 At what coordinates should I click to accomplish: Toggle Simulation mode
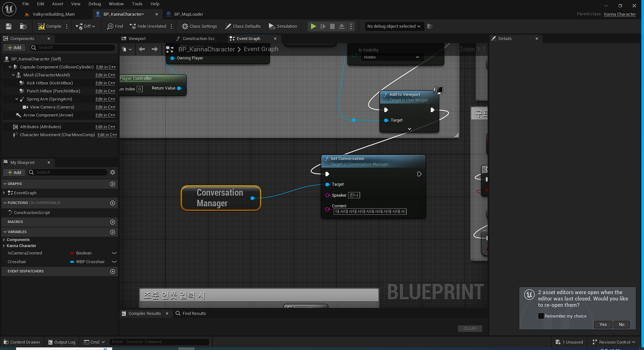coord(283,26)
